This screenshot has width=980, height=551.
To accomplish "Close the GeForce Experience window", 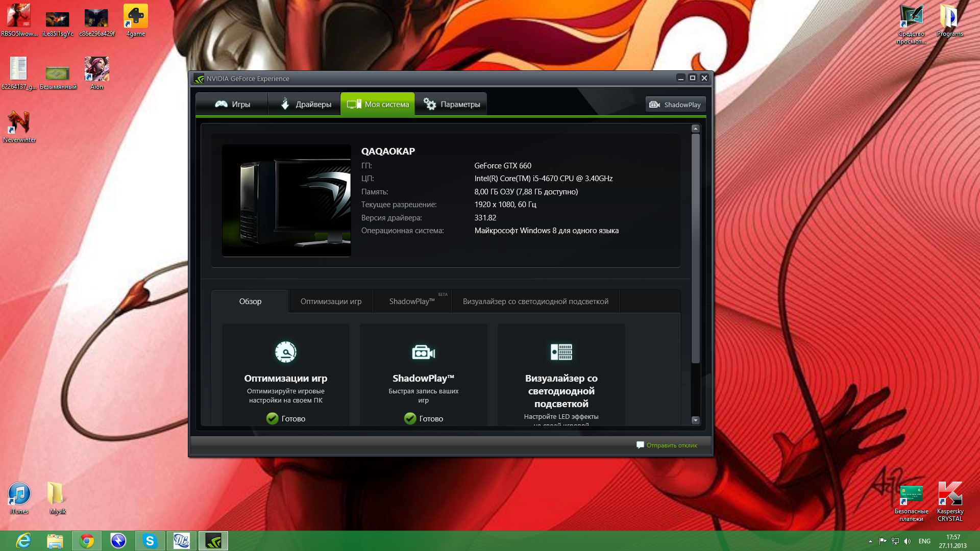I will click(704, 78).
